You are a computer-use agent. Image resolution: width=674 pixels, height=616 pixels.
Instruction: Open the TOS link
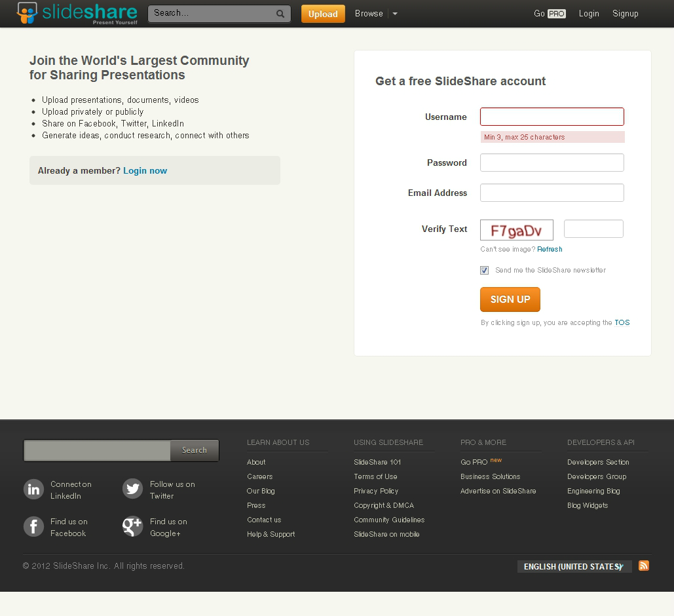point(622,322)
